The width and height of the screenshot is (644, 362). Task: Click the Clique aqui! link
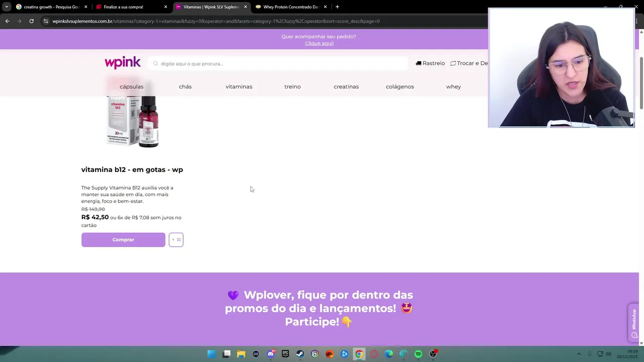pyautogui.click(x=319, y=43)
